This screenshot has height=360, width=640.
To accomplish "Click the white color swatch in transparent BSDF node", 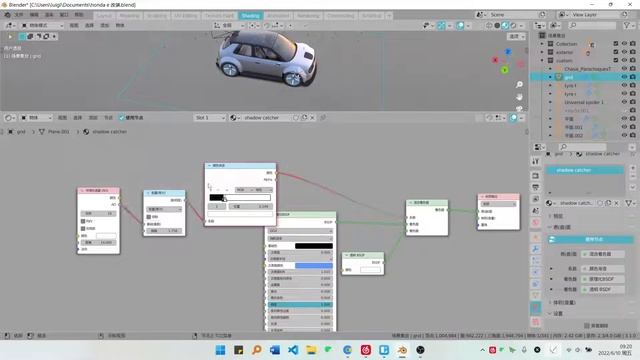I will pos(370,270).
